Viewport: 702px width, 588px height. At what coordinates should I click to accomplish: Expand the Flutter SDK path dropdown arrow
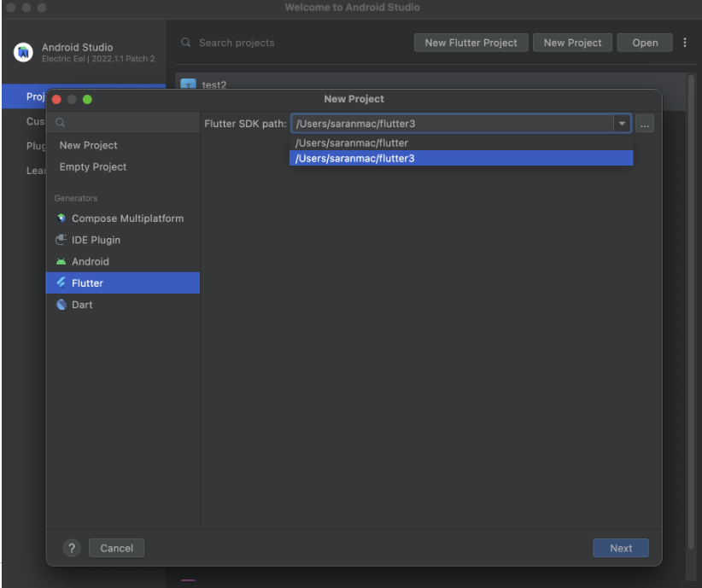[622, 124]
